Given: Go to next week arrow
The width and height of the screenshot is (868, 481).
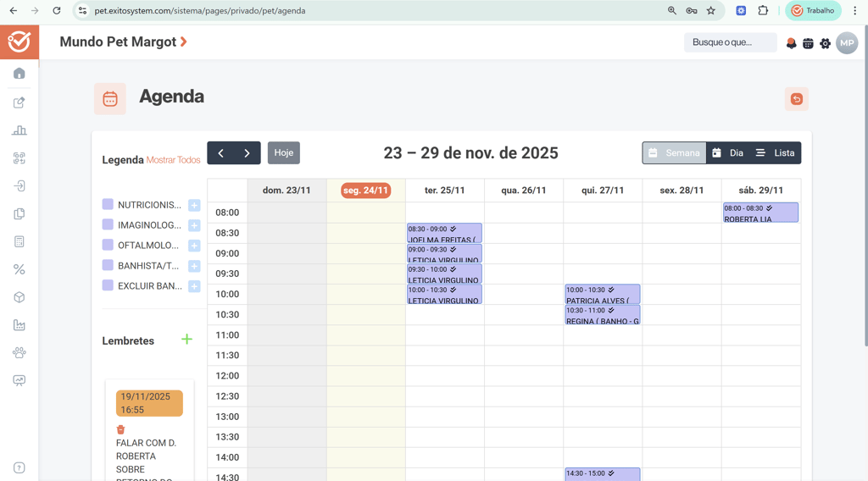Looking at the screenshot, I should pos(247,153).
